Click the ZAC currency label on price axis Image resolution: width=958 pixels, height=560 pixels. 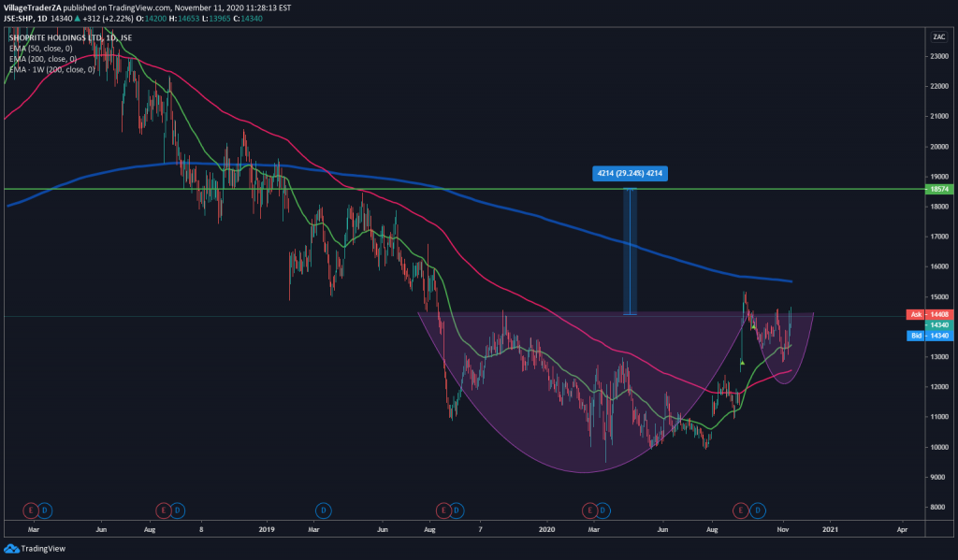tap(937, 36)
